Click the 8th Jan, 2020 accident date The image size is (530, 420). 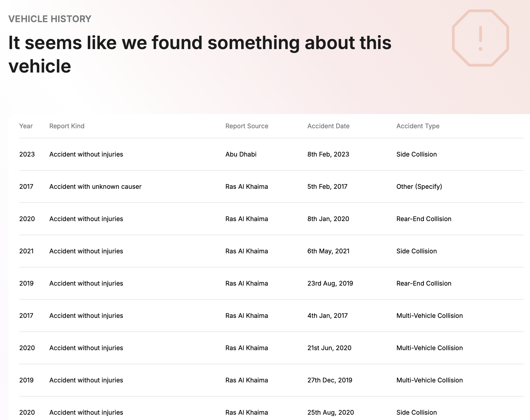coord(328,219)
